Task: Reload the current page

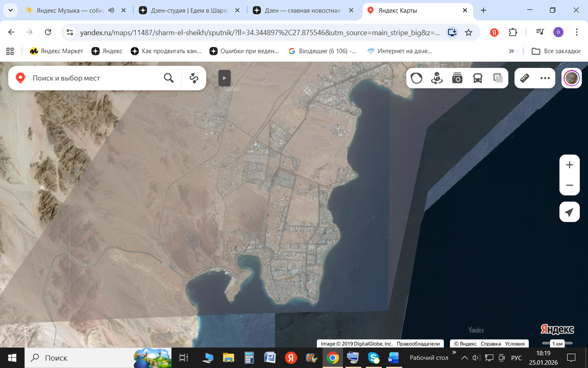Action: [48, 32]
